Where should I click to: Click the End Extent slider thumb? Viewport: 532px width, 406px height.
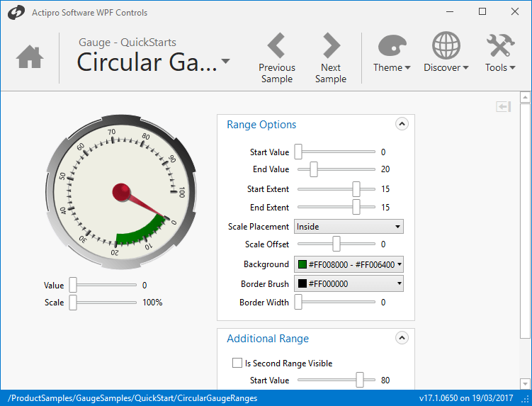[x=356, y=207]
